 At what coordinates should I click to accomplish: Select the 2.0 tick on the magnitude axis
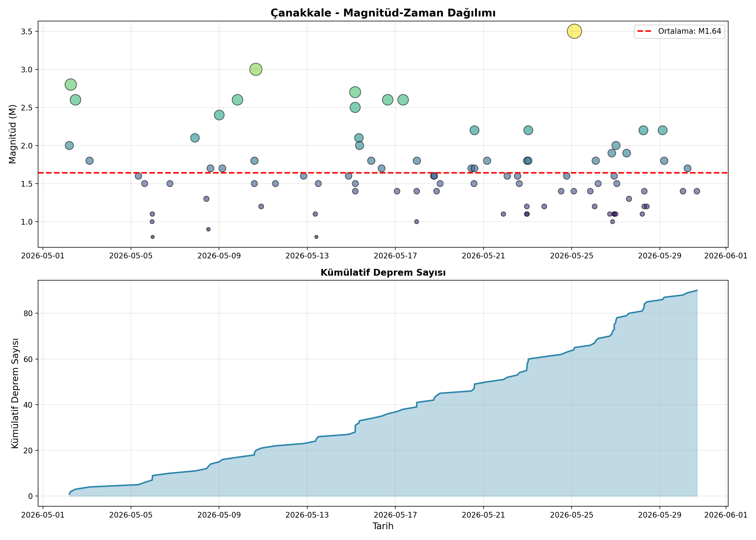(27, 146)
